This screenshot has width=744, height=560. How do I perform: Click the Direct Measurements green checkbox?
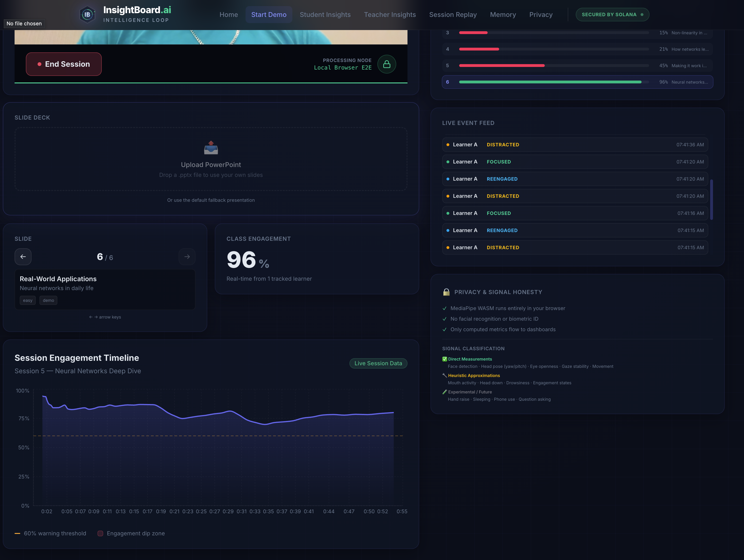[x=444, y=359]
